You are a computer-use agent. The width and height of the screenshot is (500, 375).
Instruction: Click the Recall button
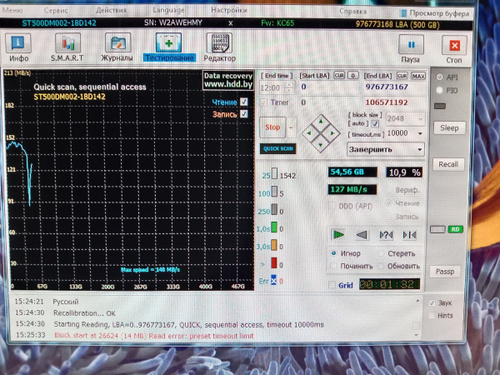tap(448, 164)
